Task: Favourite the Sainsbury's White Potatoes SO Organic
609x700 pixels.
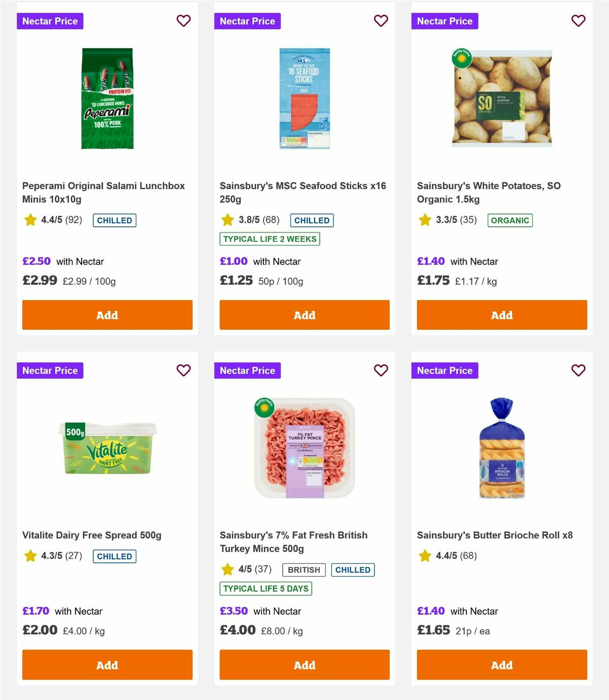Action: pyautogui.click(x=578, y=21)
